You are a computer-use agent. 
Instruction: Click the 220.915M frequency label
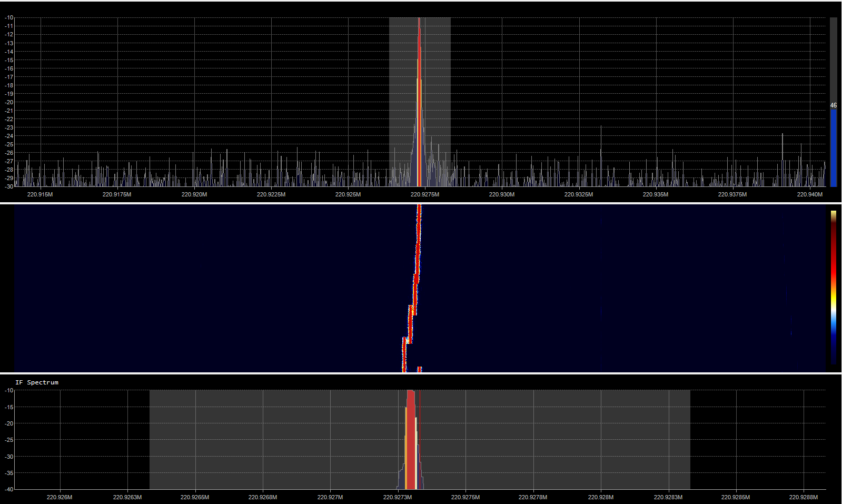pos(40,195)
